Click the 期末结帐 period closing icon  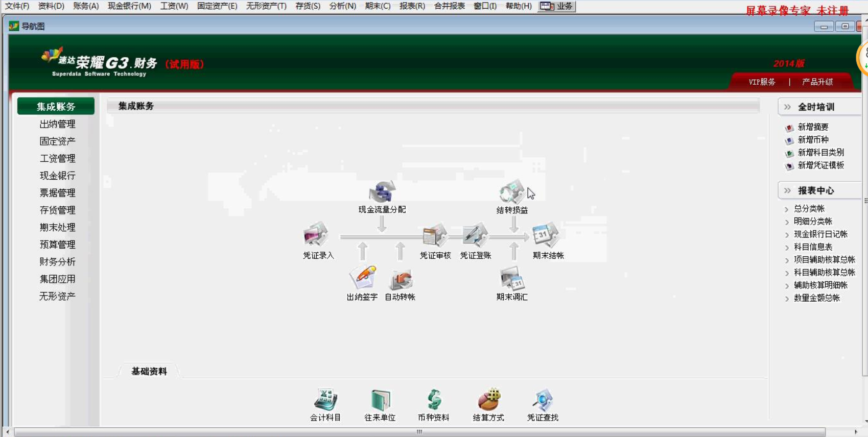(x=545, y=235)
